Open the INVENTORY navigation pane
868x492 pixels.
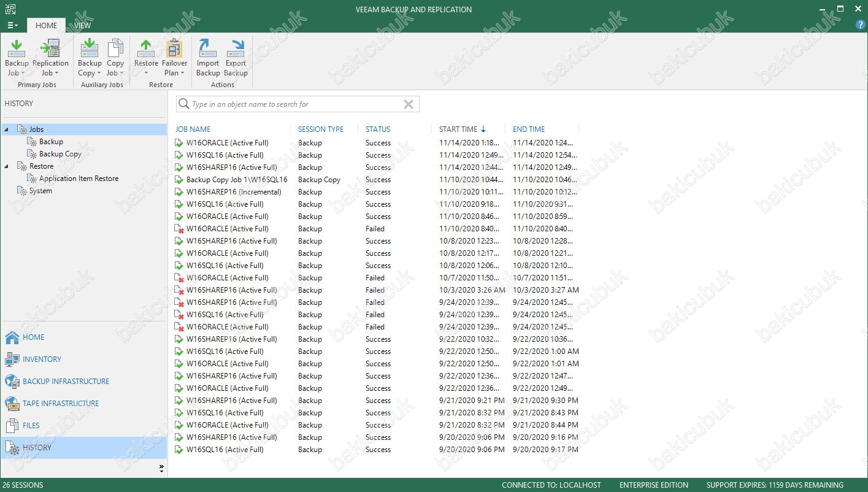coord(84,359)
